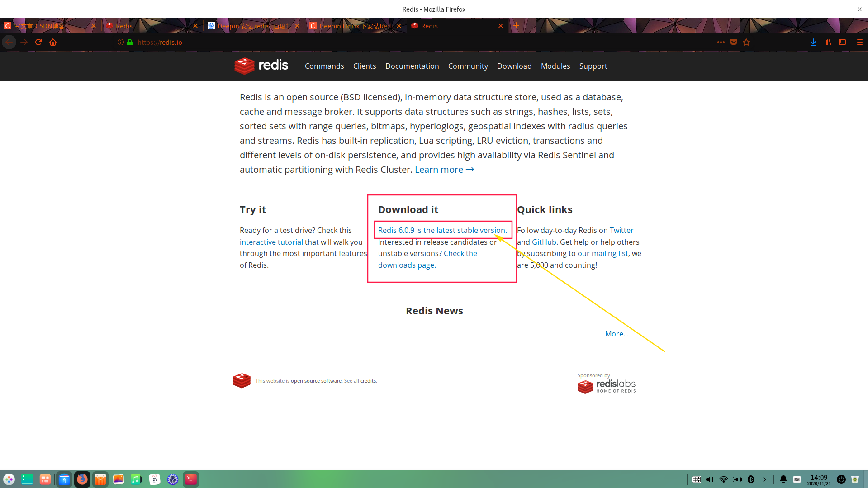Expand the hidden tray icons arrow

click(764, 479)
